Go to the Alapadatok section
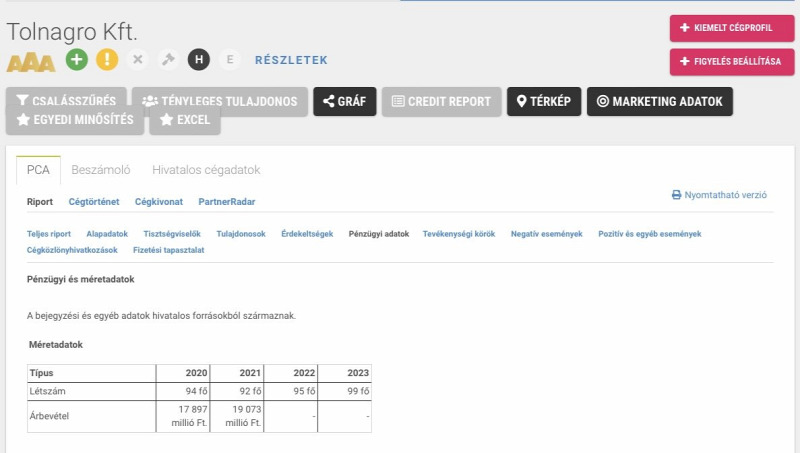 (107, 234)
